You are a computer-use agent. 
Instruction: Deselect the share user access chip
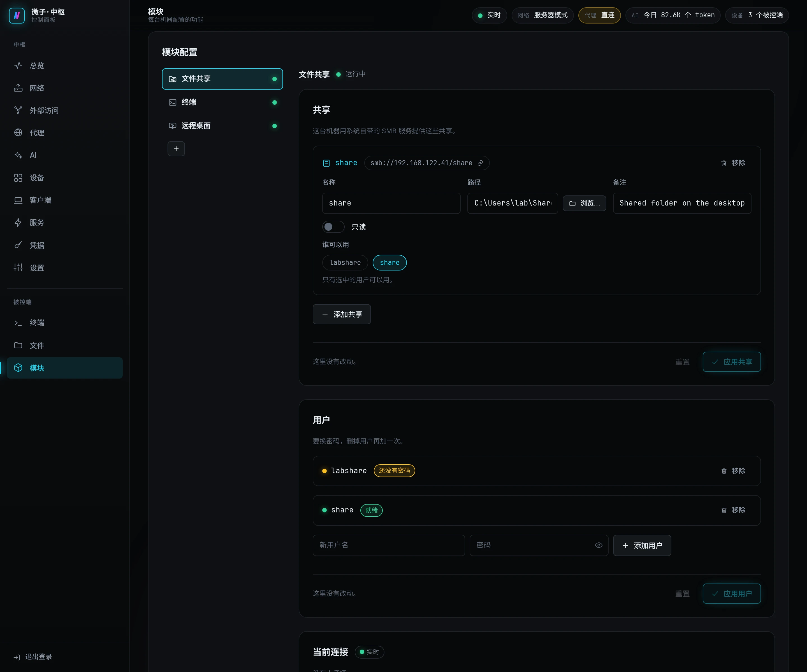click(390, 263)
